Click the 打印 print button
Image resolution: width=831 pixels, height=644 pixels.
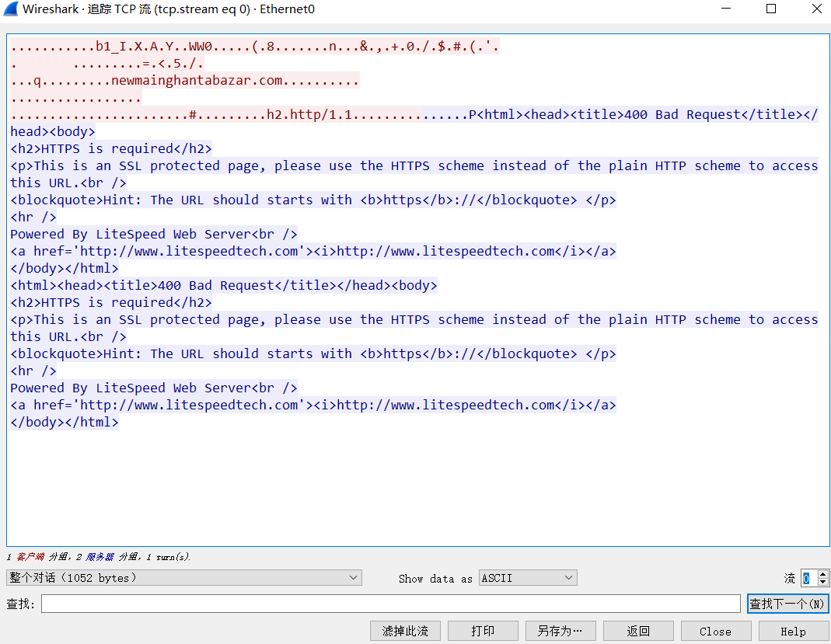(483, 631)
